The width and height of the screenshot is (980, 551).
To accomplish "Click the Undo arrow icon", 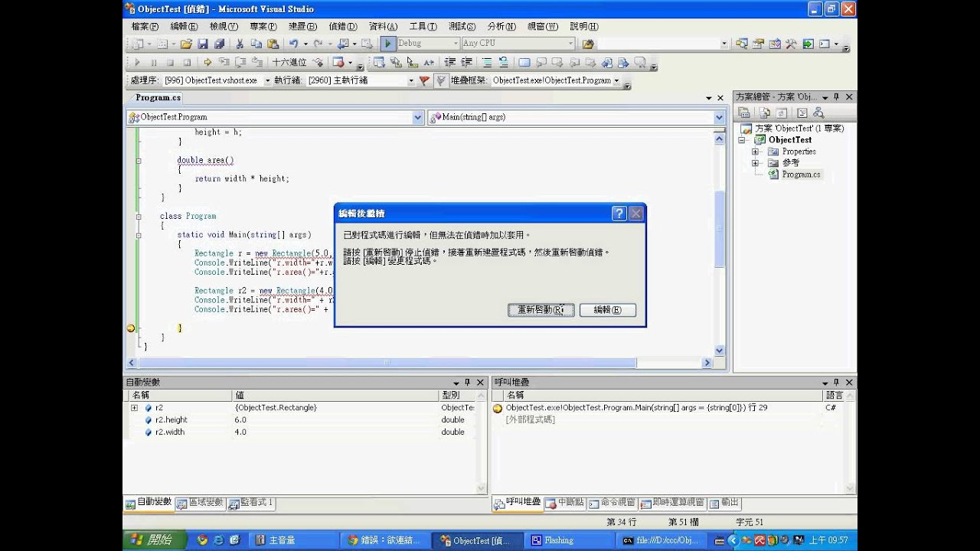I will pyautogui.click(x=293, y=44).
